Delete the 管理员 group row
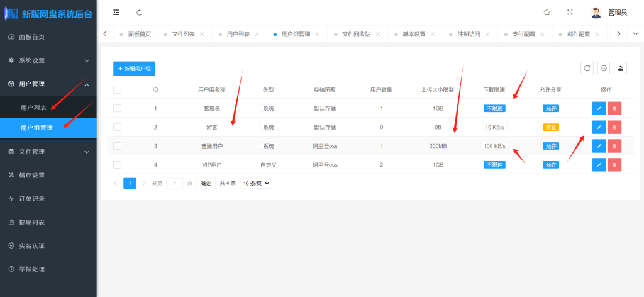Screen dimensions: 644x297 click(614, 108)
